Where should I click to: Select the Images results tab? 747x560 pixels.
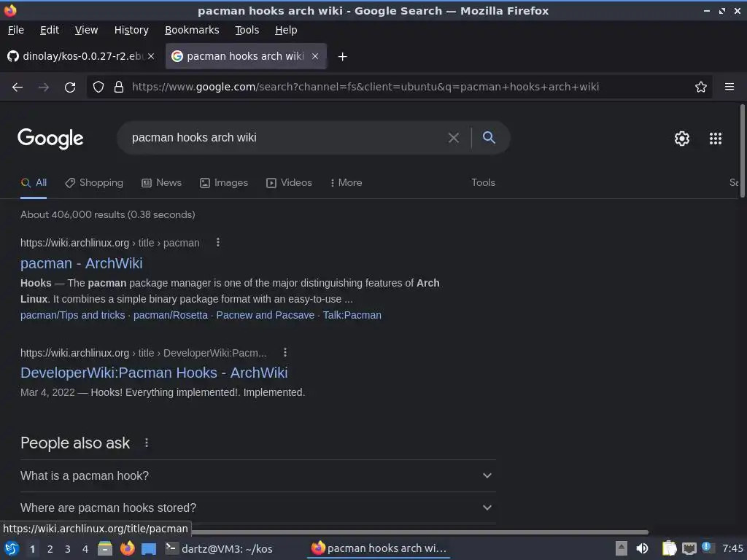click(x=224, y=183)
